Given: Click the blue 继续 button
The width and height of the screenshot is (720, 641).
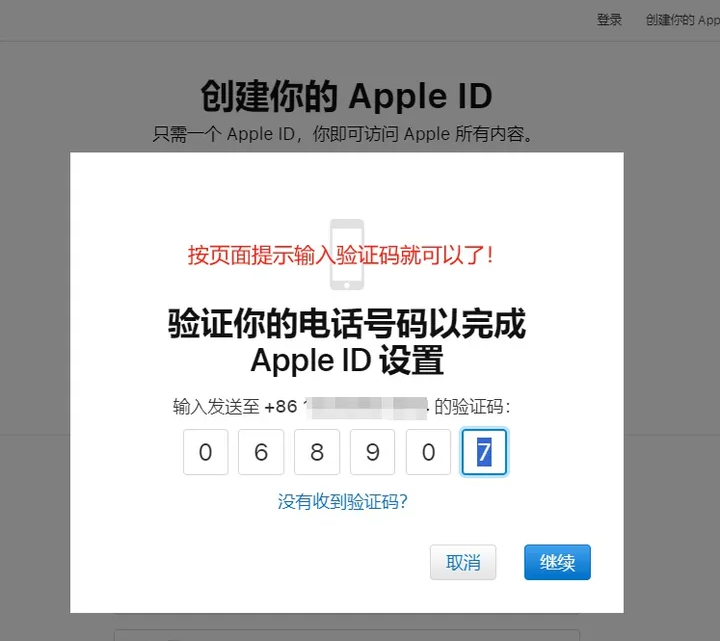Looking at the screenshot, I should click(x=557, y=562).
